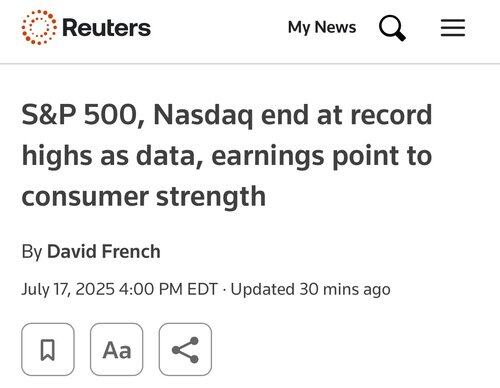Open author David French's page
This screenshot has height=388, width=500.
pyautogui.click(x=104, y=251)
